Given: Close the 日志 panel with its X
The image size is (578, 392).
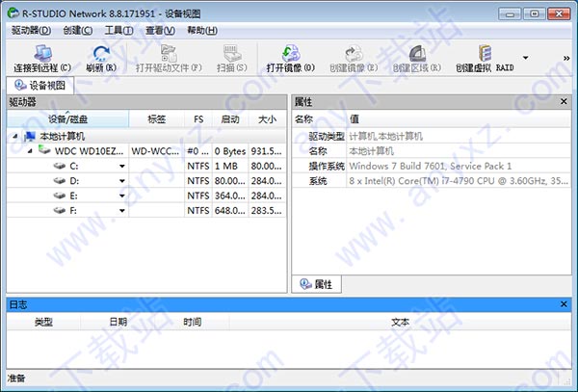Looking at the screenshot, I should pyautogui.click(x=564, y=304).
